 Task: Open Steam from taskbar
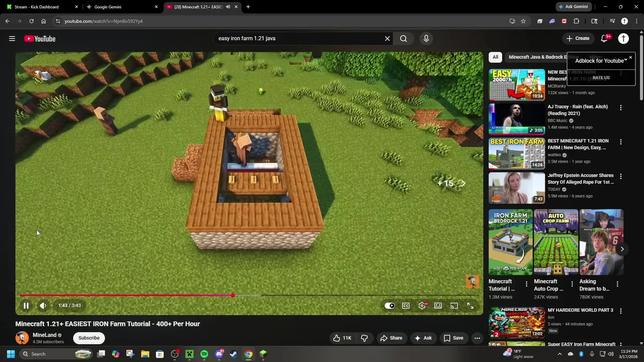pyautogui.click(x=233, y=354)
